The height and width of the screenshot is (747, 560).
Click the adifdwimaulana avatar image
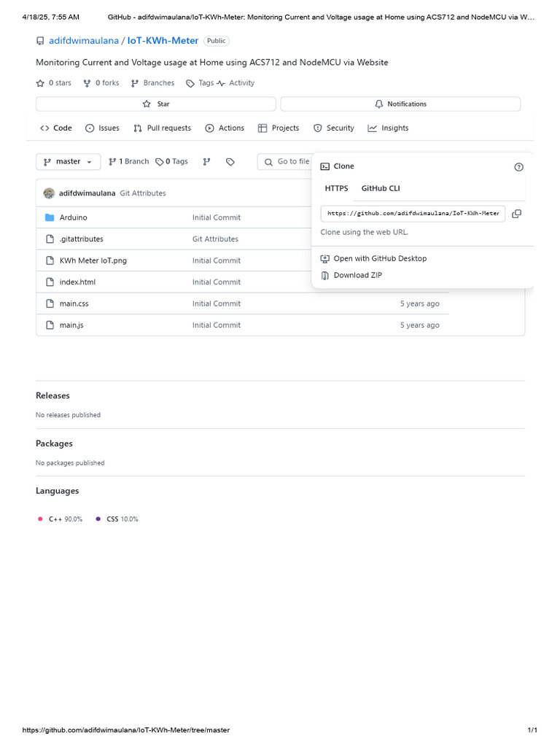tap(49, 193)
